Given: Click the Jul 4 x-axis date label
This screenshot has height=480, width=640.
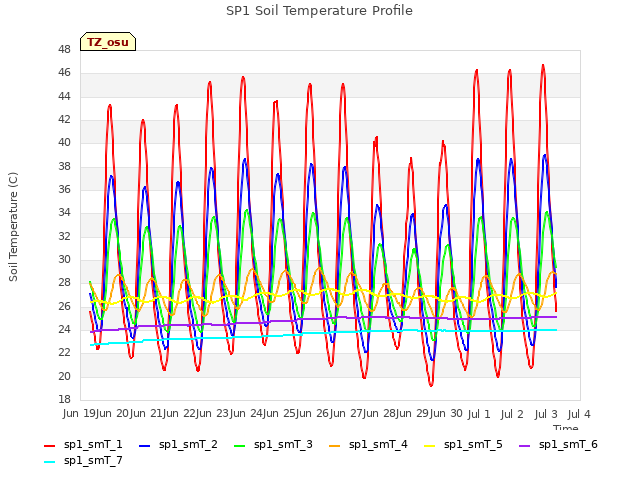Looking at the screenshot, I should click(579, 414).
